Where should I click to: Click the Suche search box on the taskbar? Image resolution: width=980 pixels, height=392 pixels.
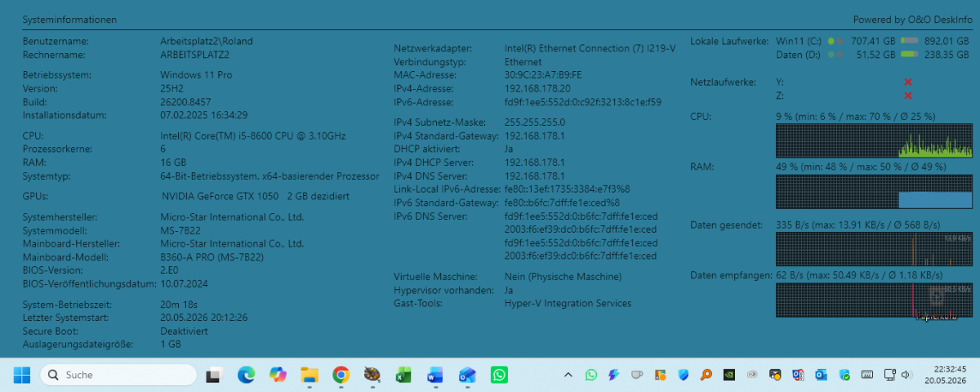click(x=118, y=375)
